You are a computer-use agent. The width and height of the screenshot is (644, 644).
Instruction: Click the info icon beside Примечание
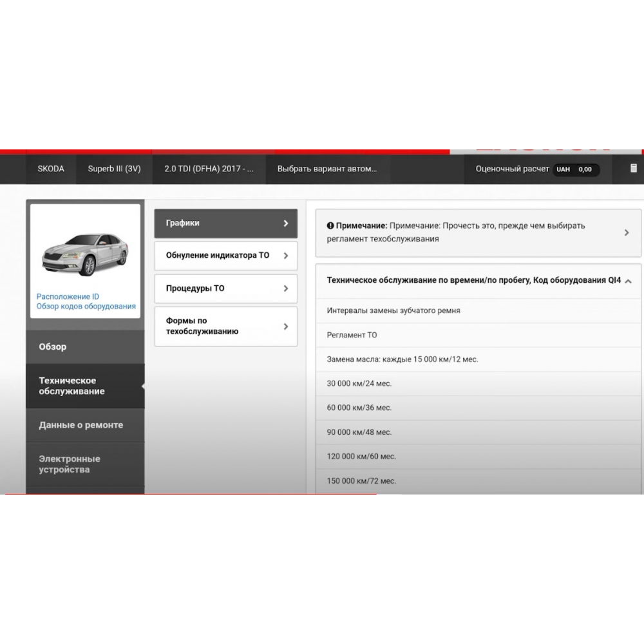coord(330,226)
